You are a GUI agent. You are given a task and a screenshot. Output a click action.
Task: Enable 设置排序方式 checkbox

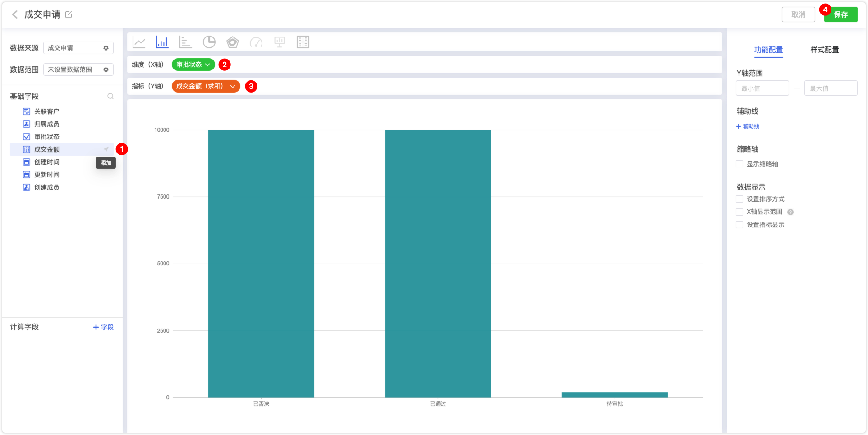coord(739,199)
